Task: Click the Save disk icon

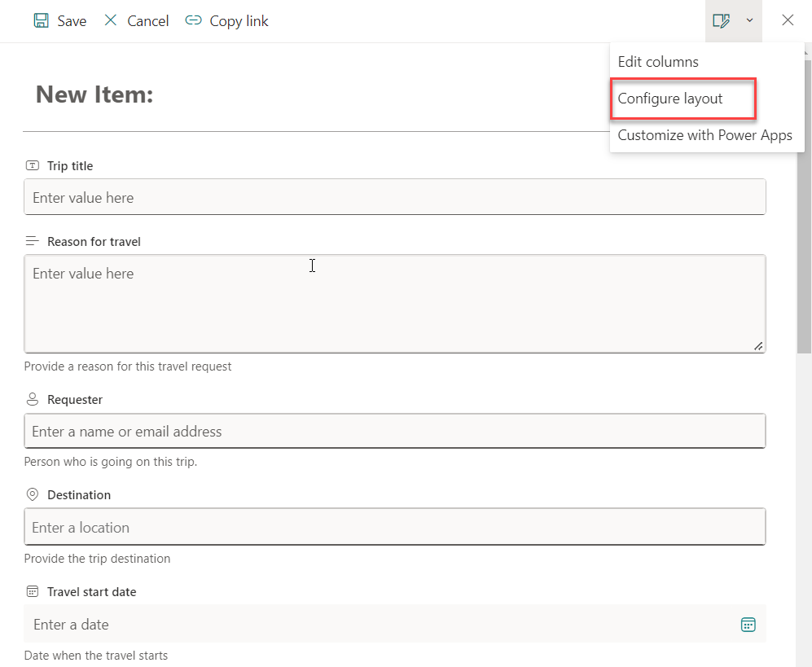Action: [x=41, y=21]
